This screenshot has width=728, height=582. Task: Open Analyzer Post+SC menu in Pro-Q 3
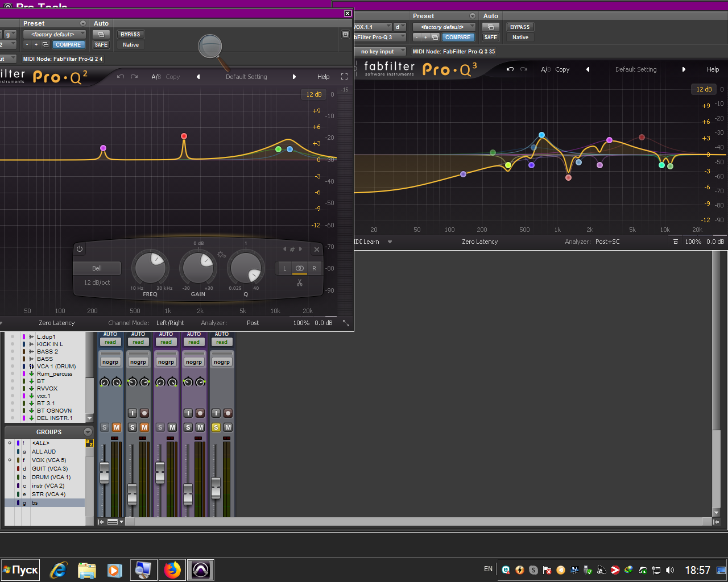(607, 242)
